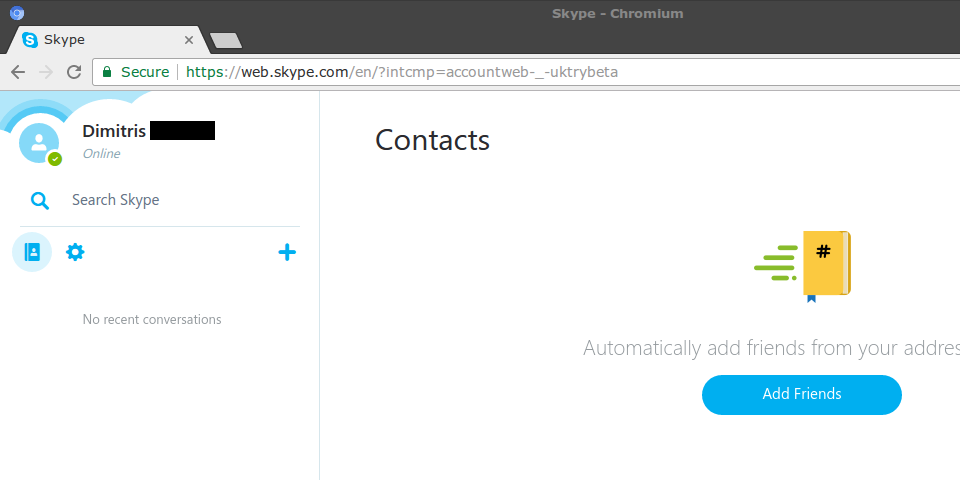Click the browser forward arrow

[x=46, y=72]
